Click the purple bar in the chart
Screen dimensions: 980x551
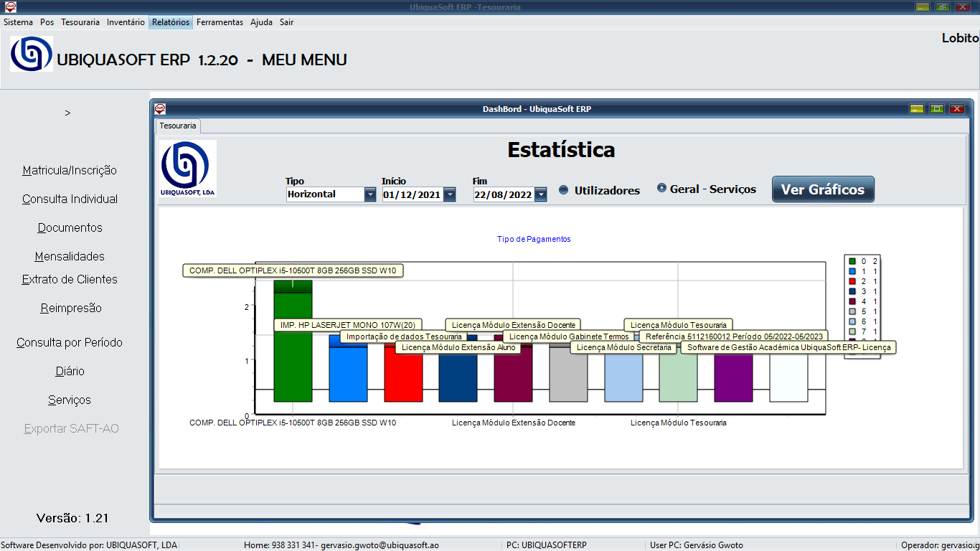(x=733, y=377)
